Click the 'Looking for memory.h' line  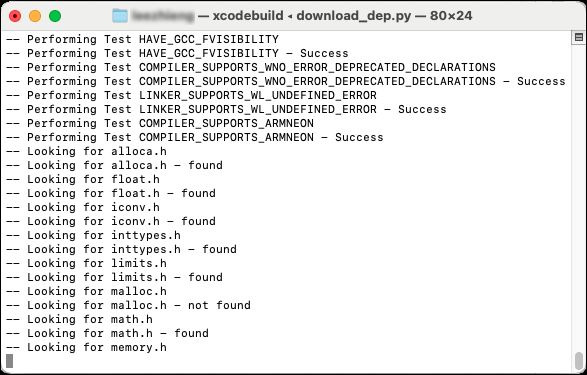86,347
